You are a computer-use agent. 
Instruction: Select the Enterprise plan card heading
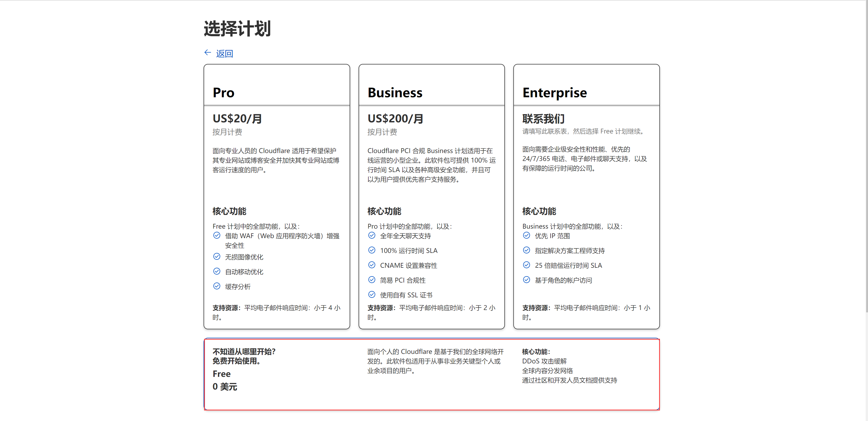[554, 92]
